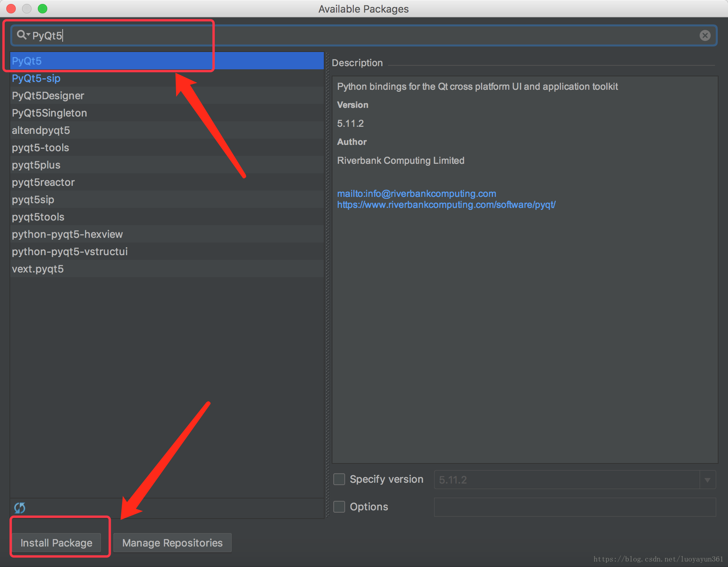Click the Install Package button
This screenshot has height=567, width=728.
[x=56, y=543]
